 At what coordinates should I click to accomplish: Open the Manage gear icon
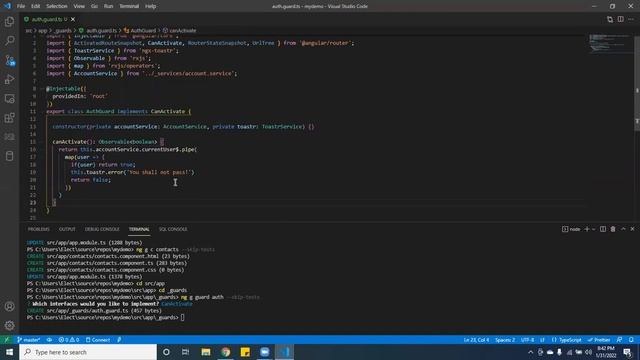pos(9,325)
